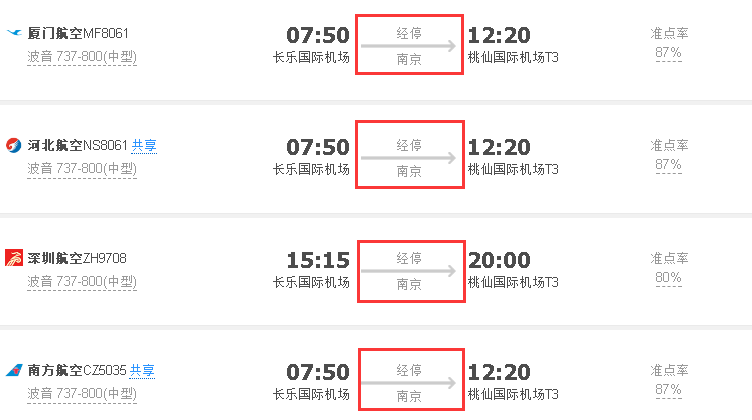The height and width of the screenshot is (420, 752).
Task: Click the 共享 link on flight NS8061
Action: 144,146
